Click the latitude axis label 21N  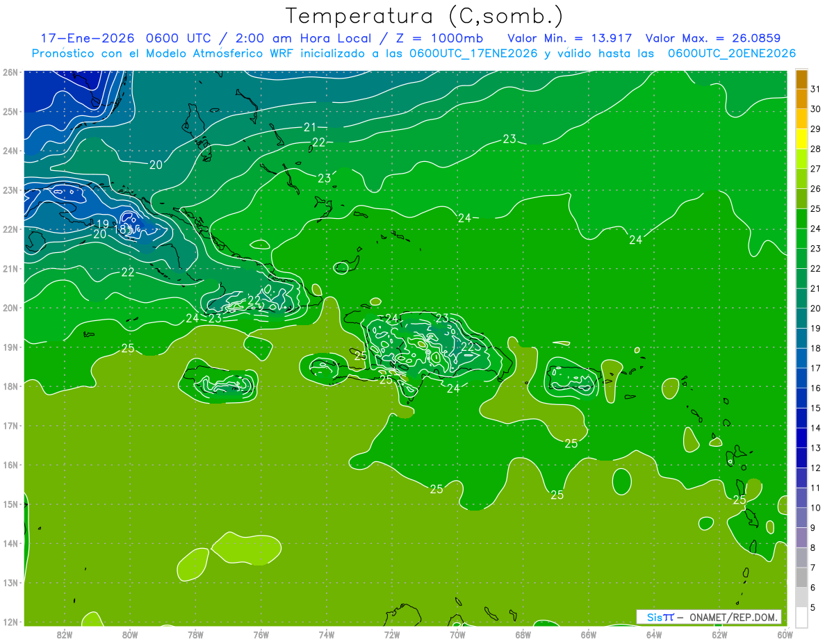10,268
